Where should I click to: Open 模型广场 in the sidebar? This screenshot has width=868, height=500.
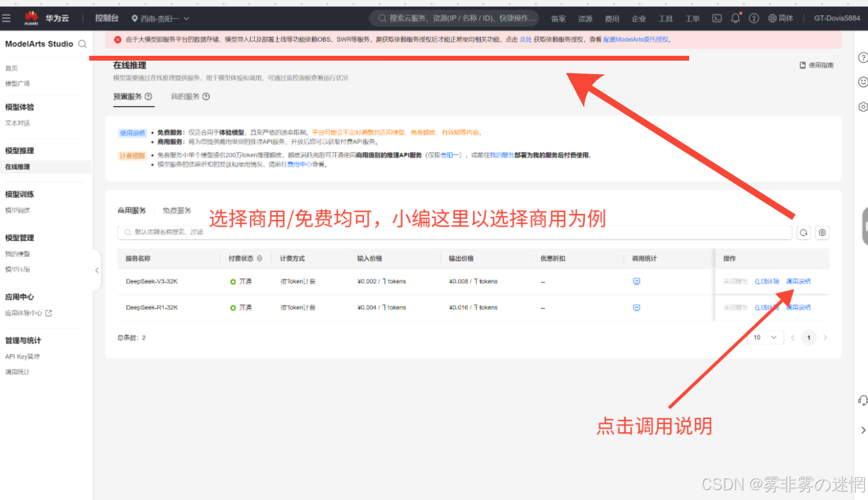(x=18, y=83)
